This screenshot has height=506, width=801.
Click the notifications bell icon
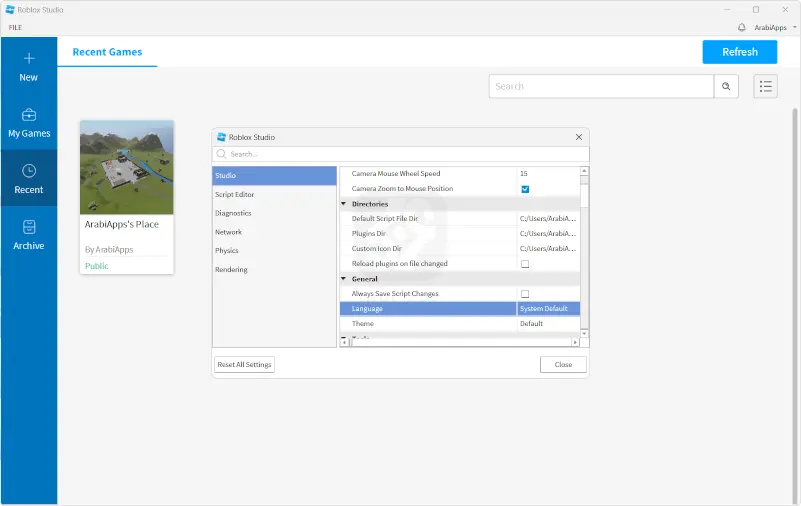[x=741, y=27]
